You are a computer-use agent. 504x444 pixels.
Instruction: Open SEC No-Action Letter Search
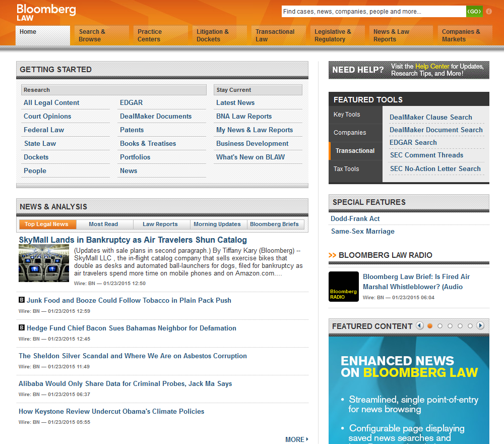click(435, 169)
